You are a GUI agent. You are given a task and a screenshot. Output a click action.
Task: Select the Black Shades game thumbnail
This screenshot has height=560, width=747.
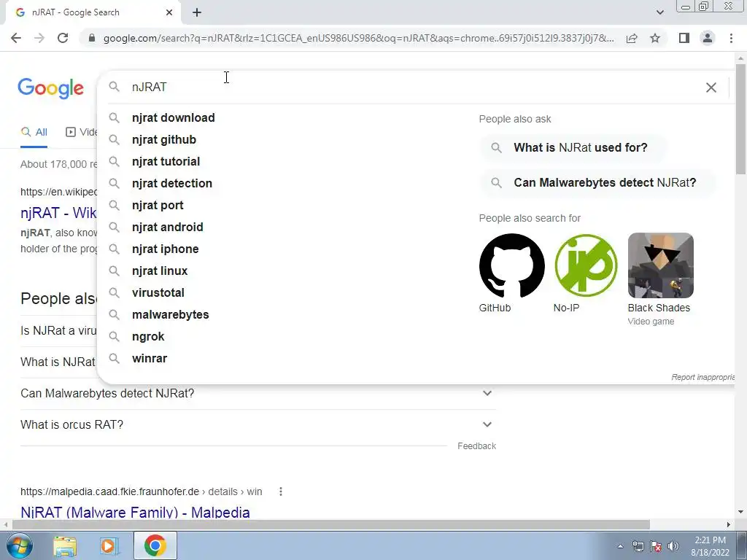[660, 265]
